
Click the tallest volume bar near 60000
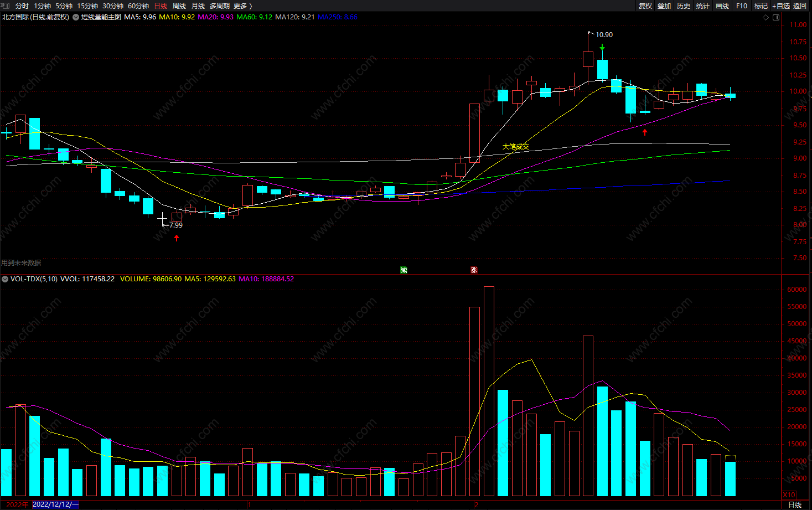[489, 391]
